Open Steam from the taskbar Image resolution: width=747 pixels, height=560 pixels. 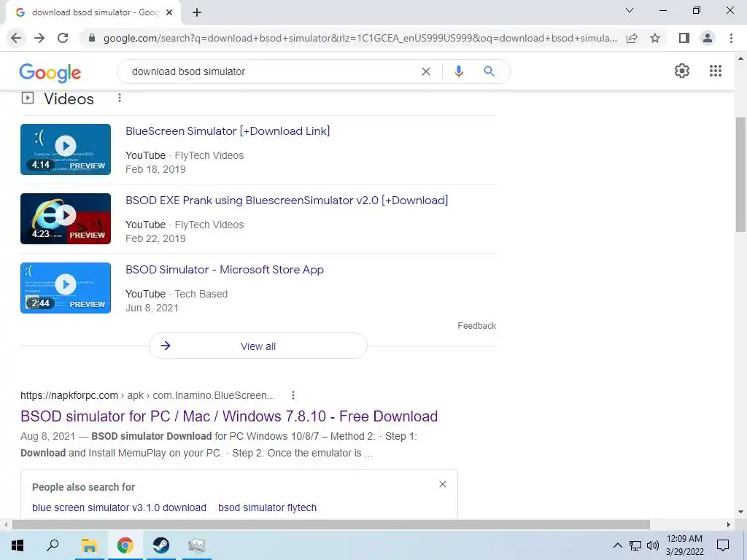161,545
